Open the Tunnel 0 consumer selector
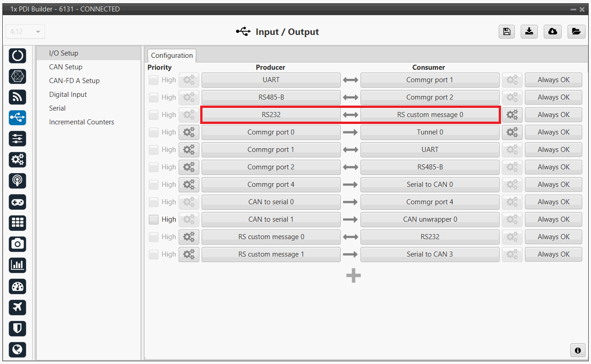This screenshot has width=591, height=364. (429, 132)
